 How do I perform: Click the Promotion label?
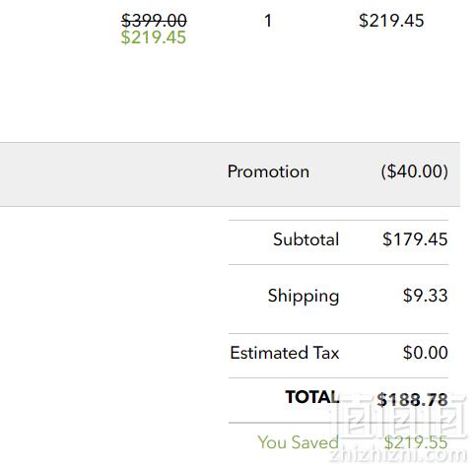pyautogui.click(x=268, y=171)
